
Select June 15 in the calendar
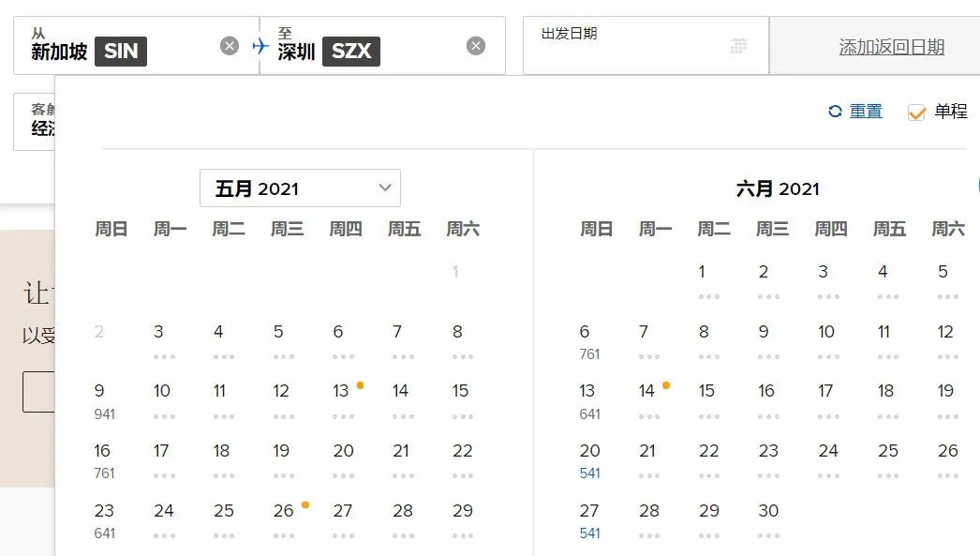tap(708, 401)
